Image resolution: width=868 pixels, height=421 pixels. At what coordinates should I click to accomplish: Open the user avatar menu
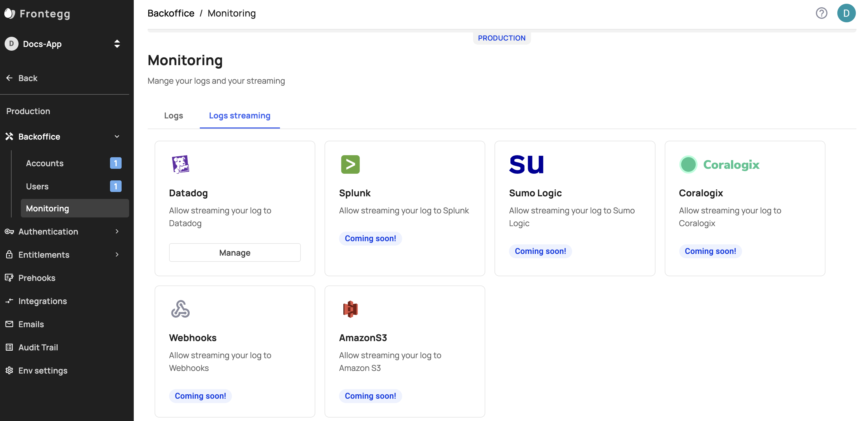tap(846, 13)
